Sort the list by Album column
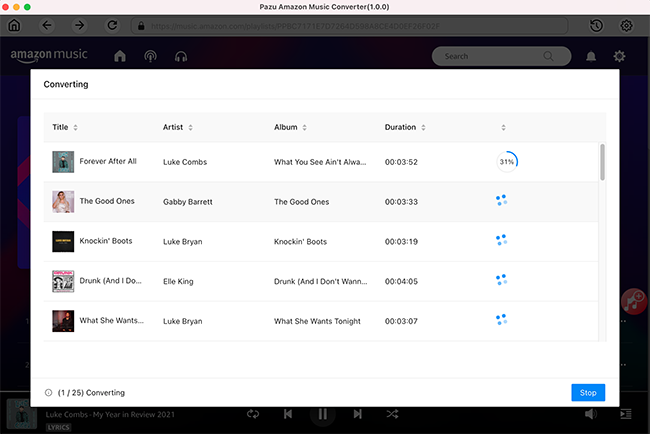This screenshot has width=650, height=434. tap(290, 127)
